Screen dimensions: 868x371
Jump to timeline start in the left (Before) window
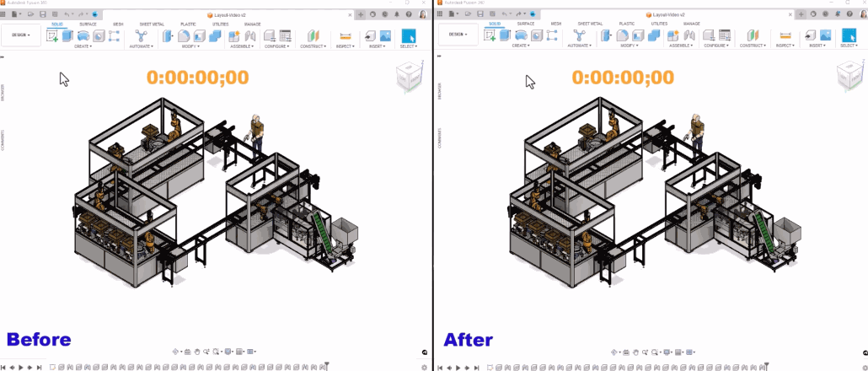point(3,367)
